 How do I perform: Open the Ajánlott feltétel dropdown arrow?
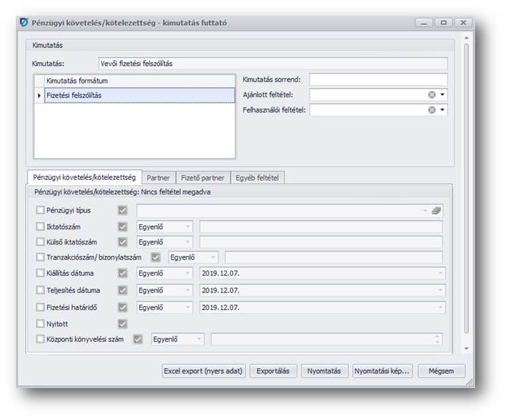[x=442, y=95]
